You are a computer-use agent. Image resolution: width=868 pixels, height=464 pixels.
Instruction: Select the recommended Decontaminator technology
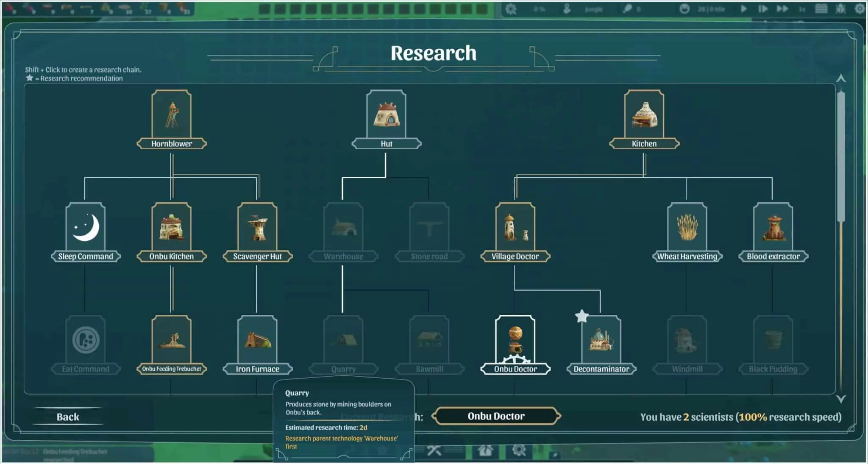pyautogui.click(x=601, y=345)
